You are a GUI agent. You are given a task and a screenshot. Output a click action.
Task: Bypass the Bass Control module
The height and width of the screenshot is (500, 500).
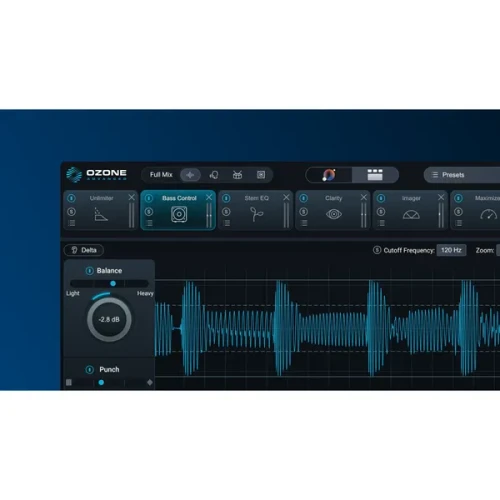149,198
